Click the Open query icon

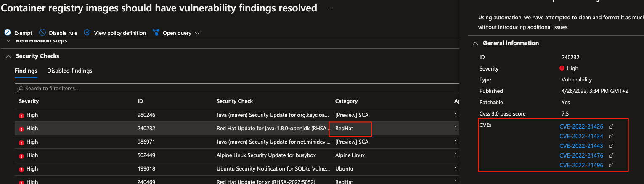point(156,33)
